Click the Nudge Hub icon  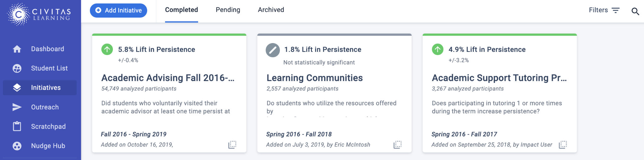tap(17, 146)
